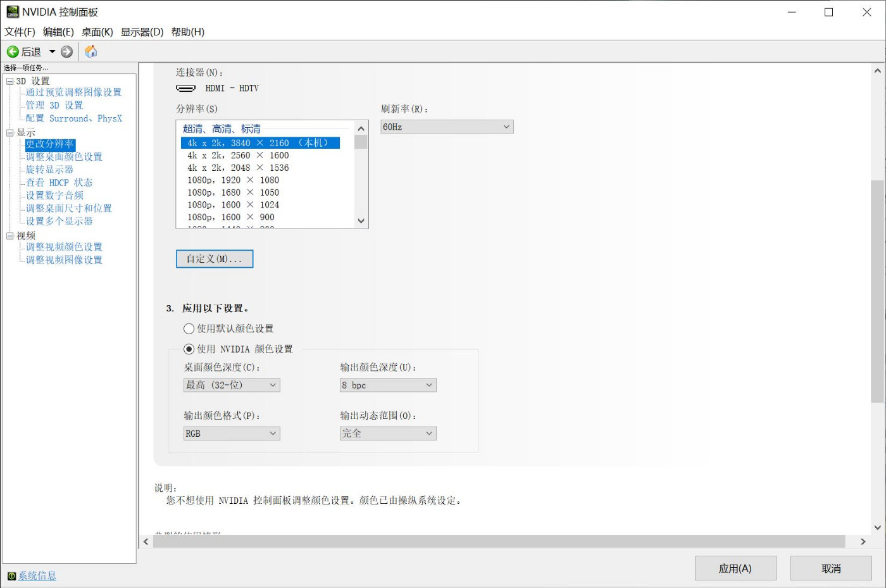Select 调整桌面尺寸和位置 in the tree
The height and width of the screenshot is (588, 886).
click(x=68, y=208)
